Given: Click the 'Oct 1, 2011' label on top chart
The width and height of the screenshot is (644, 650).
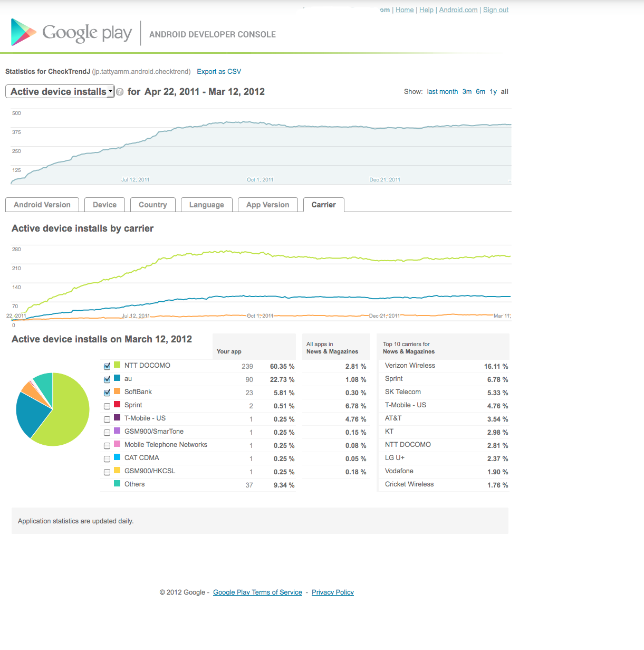Looking at the screenshot, I should click(x=260, y=180).
